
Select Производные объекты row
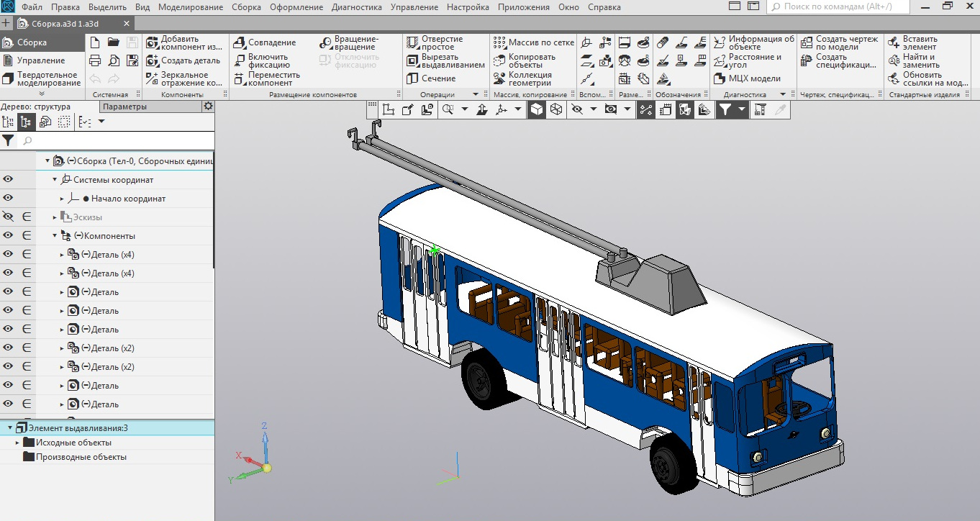[107, 457]
